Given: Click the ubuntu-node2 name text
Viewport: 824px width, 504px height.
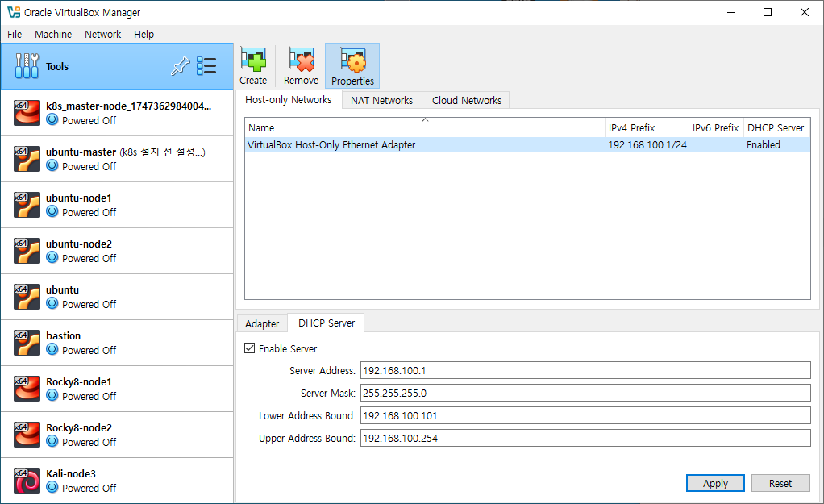Looking at the screenshot, I should pos(79,244).
